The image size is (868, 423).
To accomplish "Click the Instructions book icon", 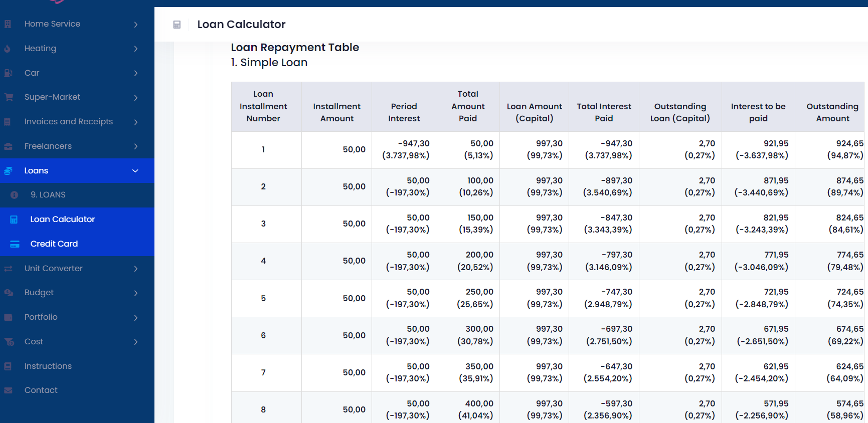I will pyautogui.click(x=8, y=366).
